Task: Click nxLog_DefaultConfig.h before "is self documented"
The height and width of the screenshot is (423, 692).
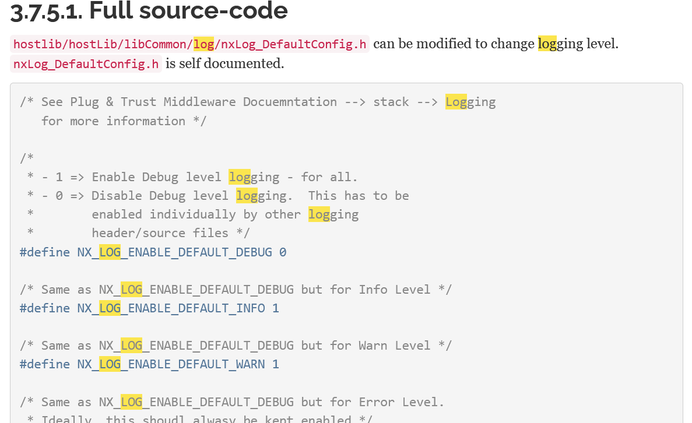Action: click(84, 64)
